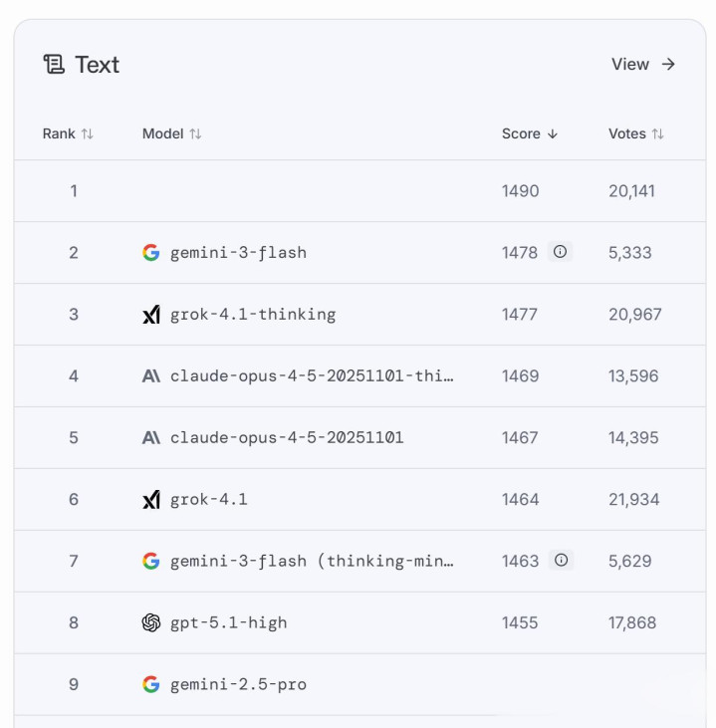Click Anthropic logo in rank 5 row
716x728 pixels.
click(151, 438)
